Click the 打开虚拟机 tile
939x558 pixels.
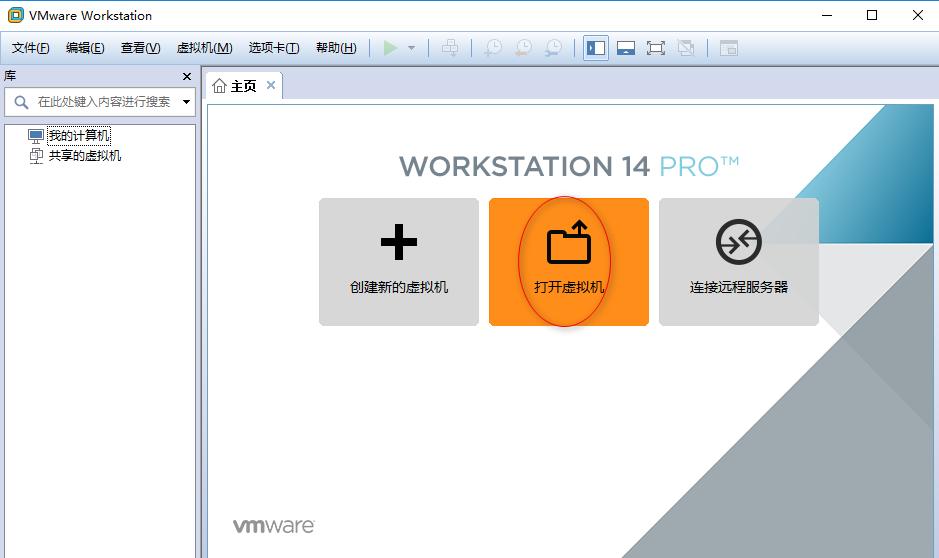568,261
